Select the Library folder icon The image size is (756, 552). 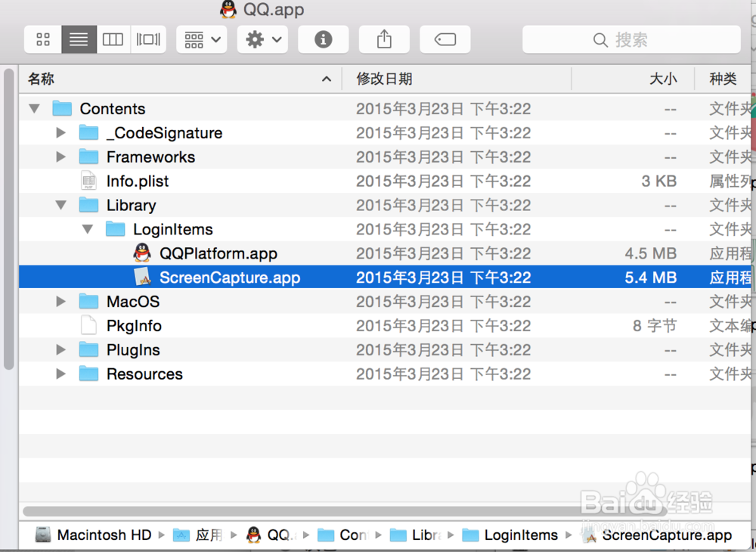tap(88, 205)
